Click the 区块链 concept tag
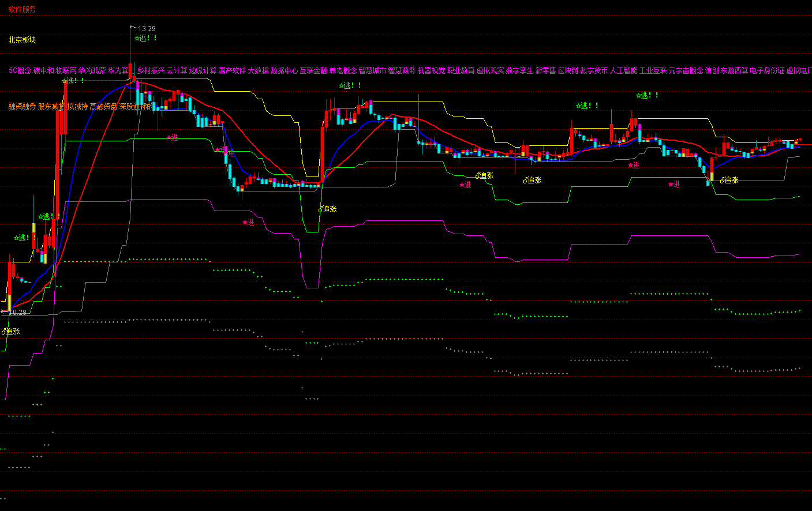The image size is (812, 511). (568, 70)
